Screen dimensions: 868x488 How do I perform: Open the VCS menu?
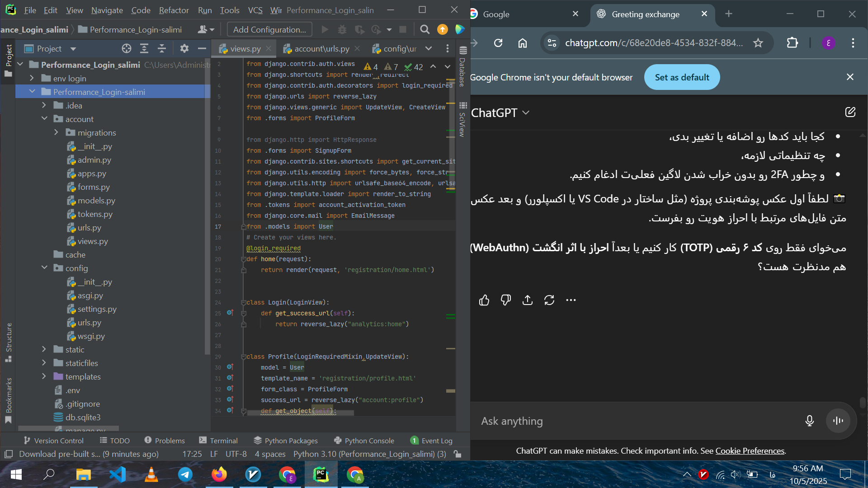pyautogui.click(x=255, y=10)
